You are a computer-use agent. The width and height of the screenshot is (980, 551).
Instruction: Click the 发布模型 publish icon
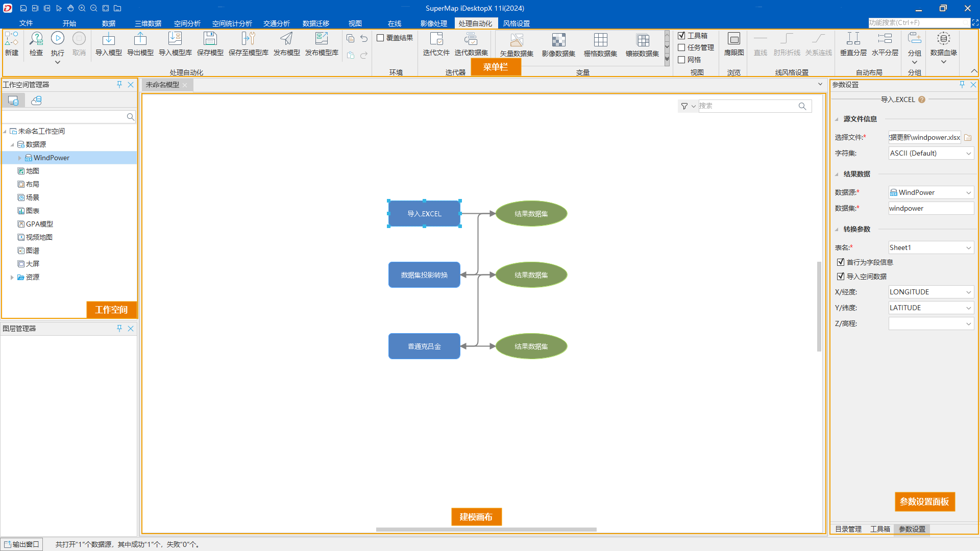286,39
